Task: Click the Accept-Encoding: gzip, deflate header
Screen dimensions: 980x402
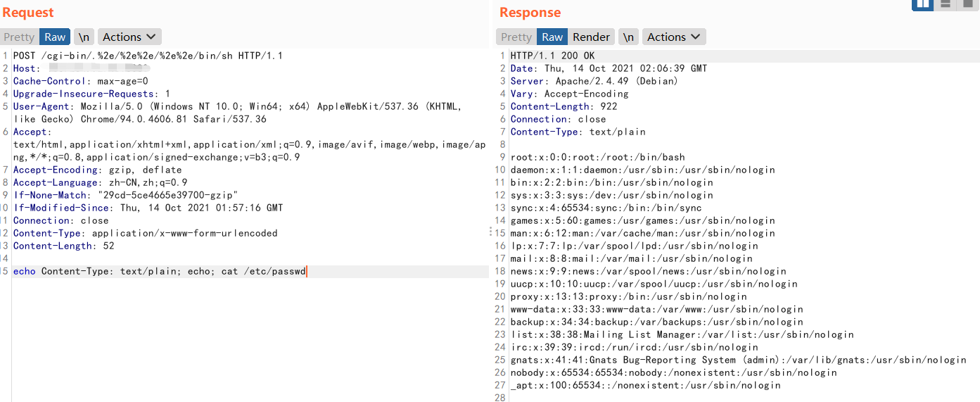Action: point(97,170)
